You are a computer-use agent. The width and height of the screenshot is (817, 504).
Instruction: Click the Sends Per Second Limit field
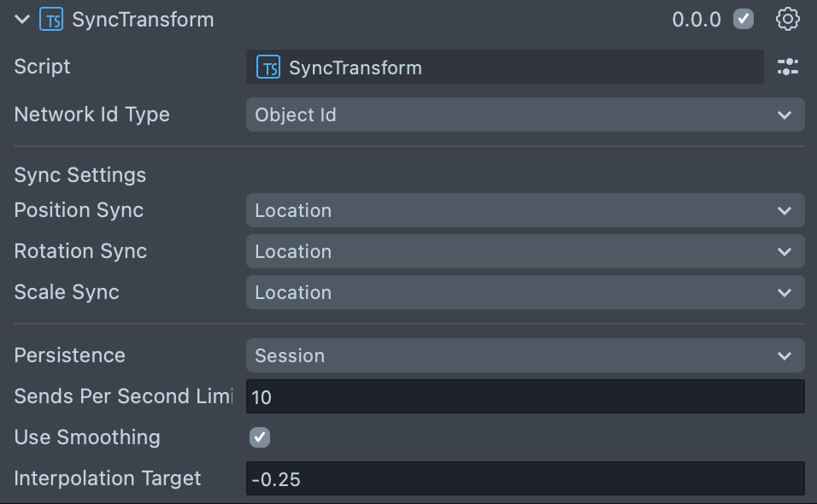[525, 396]
